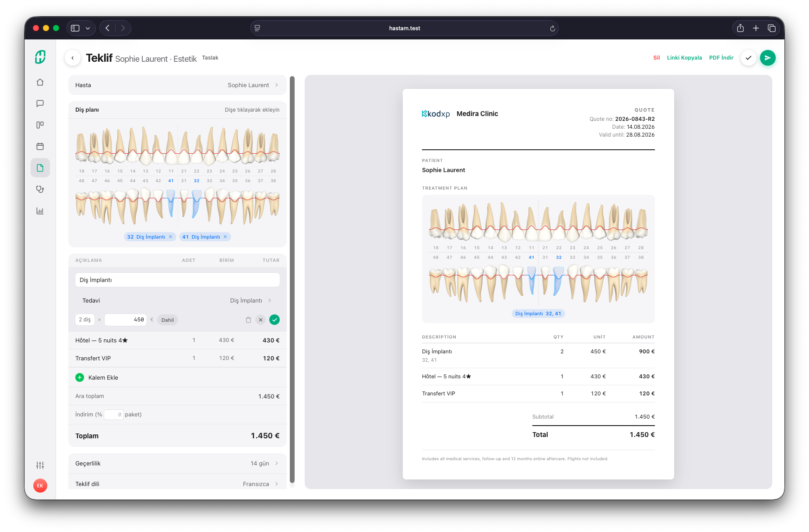Open the Geçerlilik 14 gün option
Viewport: 809px width, 532px height.
177,463
